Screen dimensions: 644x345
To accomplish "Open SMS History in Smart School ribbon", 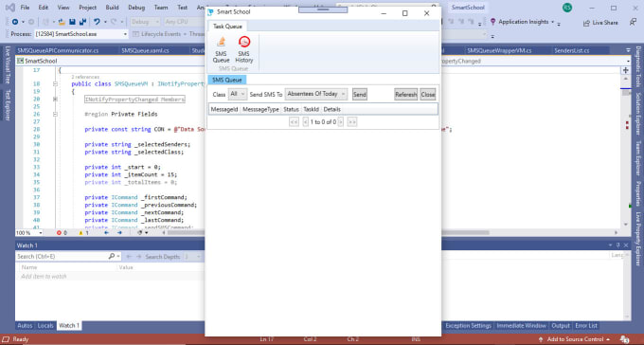I will tap(244, 49).
